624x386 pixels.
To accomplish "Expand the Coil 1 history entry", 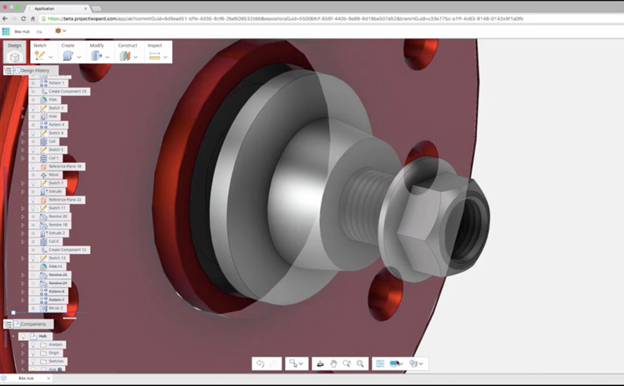I will 23,158.
